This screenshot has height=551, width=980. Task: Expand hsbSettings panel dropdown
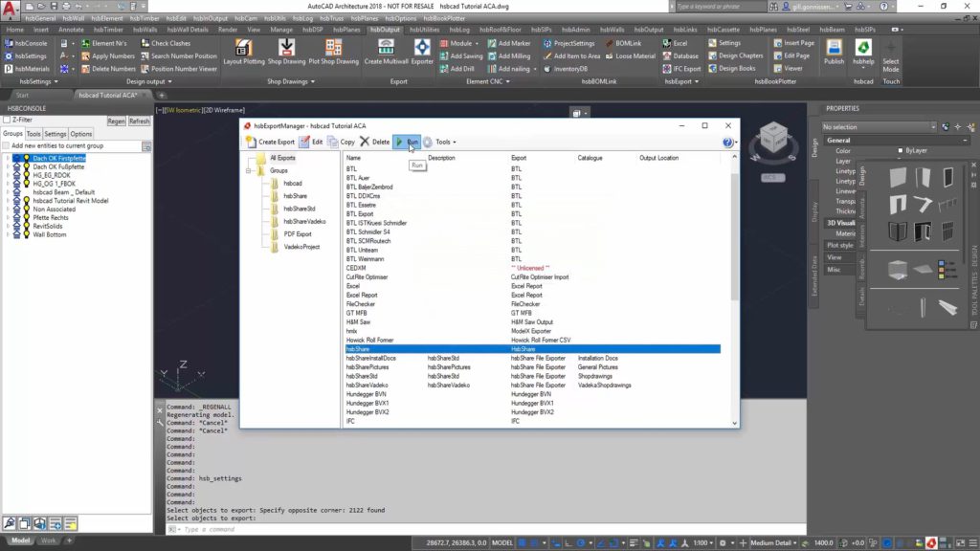click(x=38, y=82)
